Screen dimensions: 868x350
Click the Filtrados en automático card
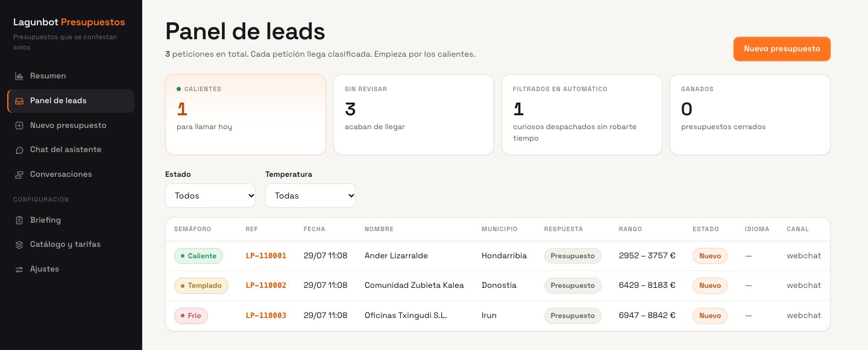582,115
